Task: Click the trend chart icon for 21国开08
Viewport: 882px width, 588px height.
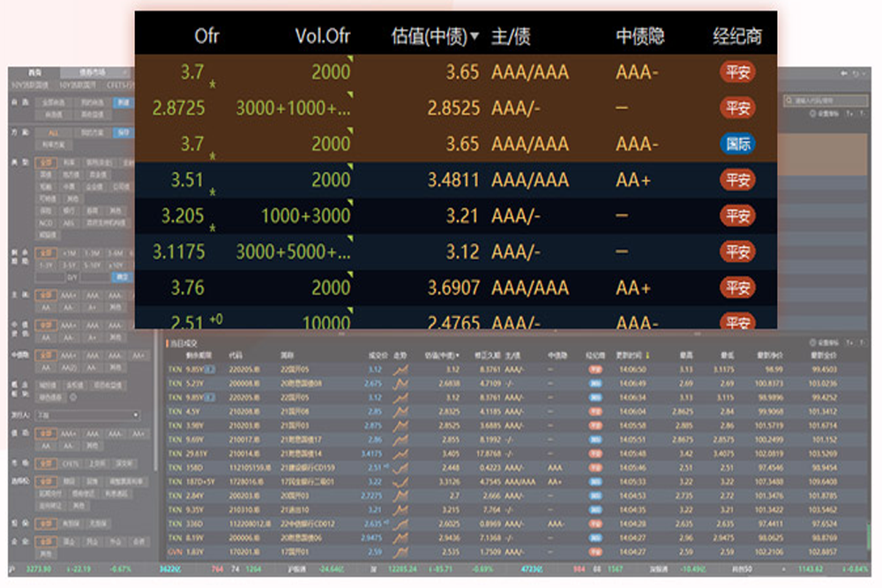Action: (x=401, y=411)
